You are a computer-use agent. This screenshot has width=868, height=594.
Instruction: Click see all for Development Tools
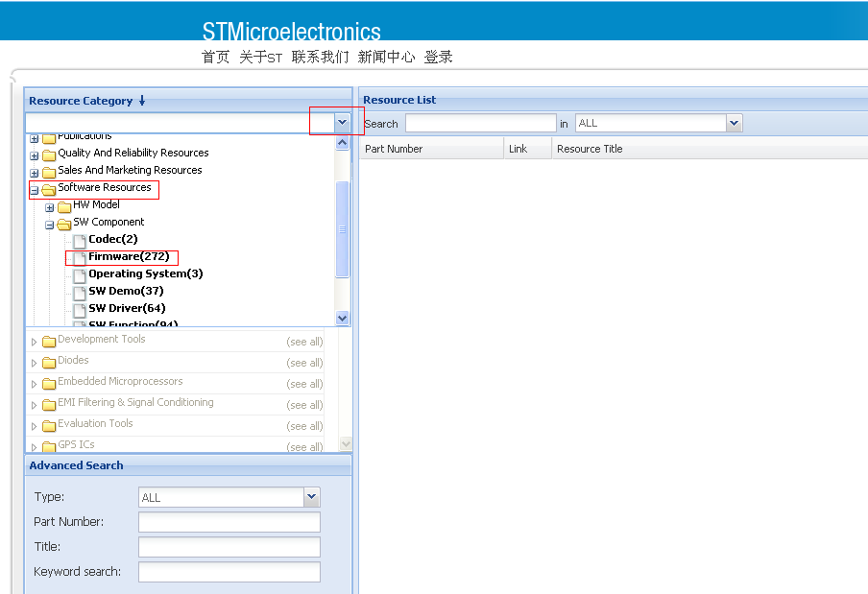(304, 342)
